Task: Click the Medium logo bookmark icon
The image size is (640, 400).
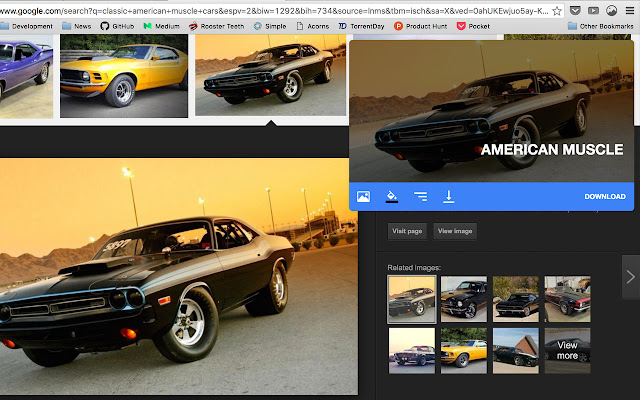Action: click(x=148, y=26)
